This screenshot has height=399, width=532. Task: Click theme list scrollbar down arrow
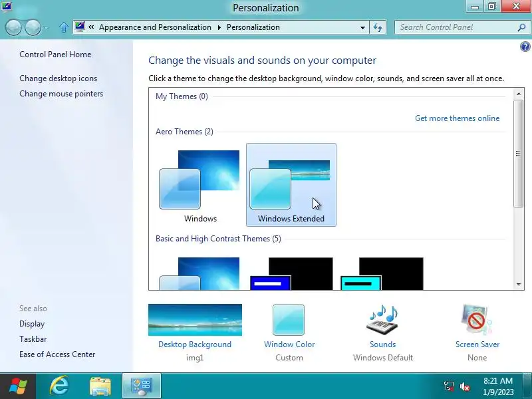click(519, 285)
